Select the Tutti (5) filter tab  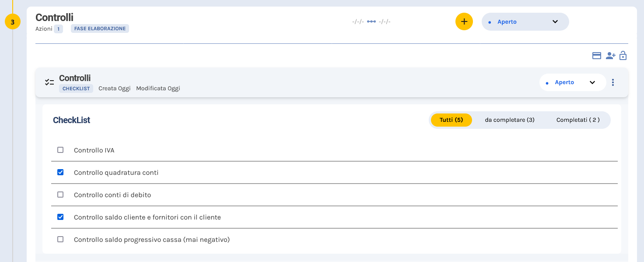[451, 120]
